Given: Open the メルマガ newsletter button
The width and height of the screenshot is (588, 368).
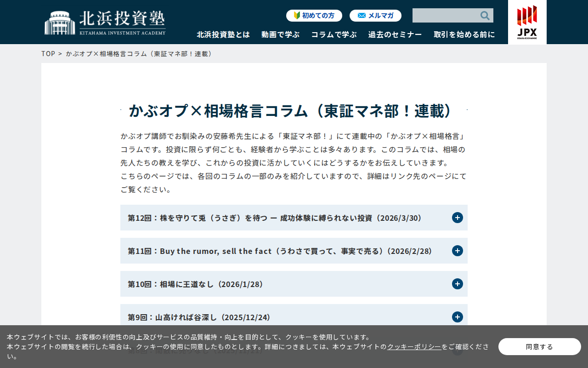Looking at the screenshot, I should [375, 16].
